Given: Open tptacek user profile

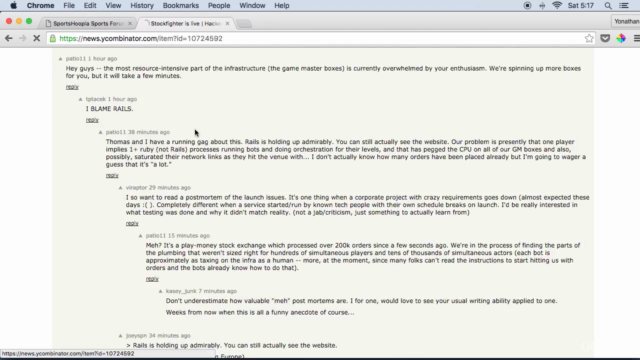Looking at the screenshot, I should click(96, 99).
